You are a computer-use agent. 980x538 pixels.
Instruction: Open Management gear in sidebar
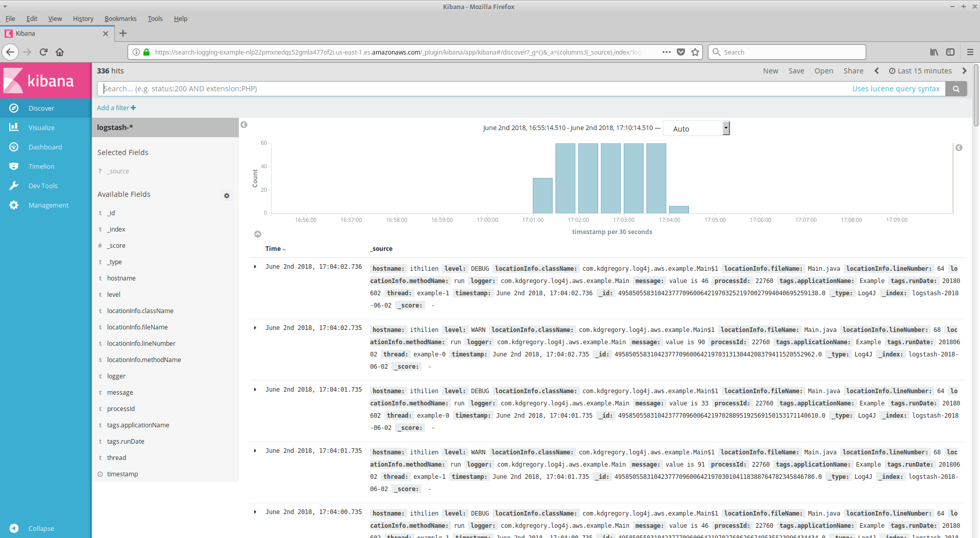14,205
